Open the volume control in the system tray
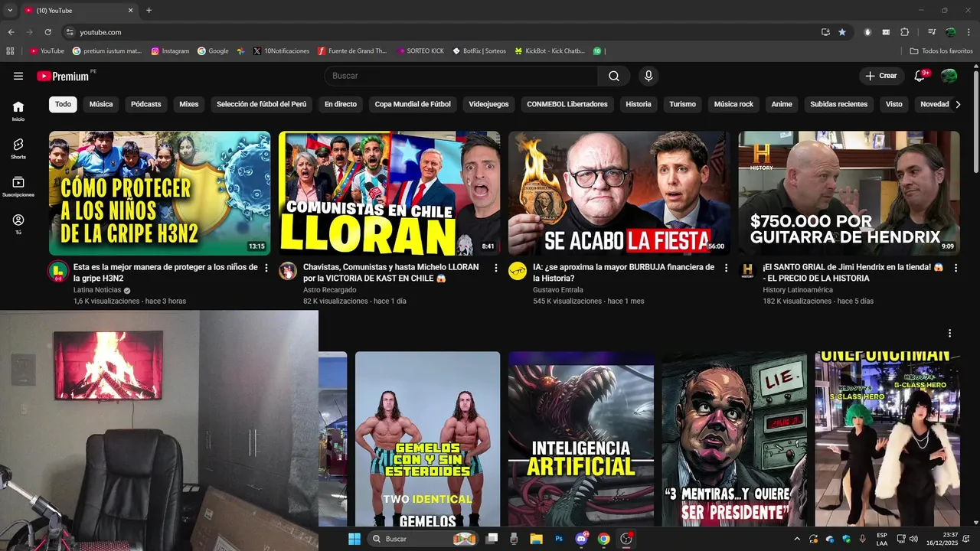The image size is (980, 551). coord(913,539)
